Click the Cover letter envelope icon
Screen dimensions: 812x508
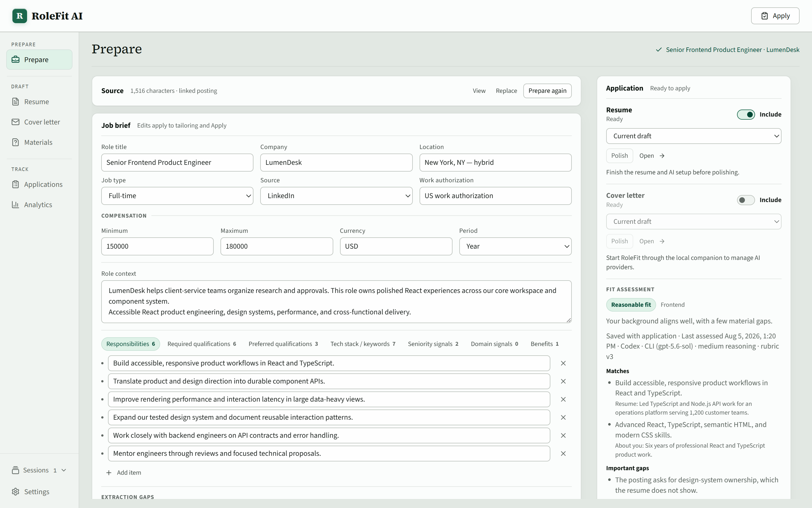[x=16, y=122]
